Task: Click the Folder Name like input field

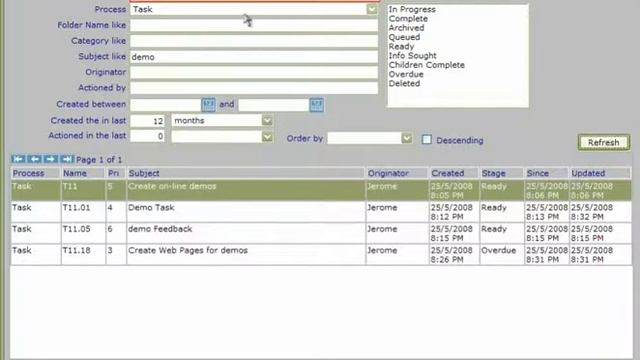Action: [254, 25]
